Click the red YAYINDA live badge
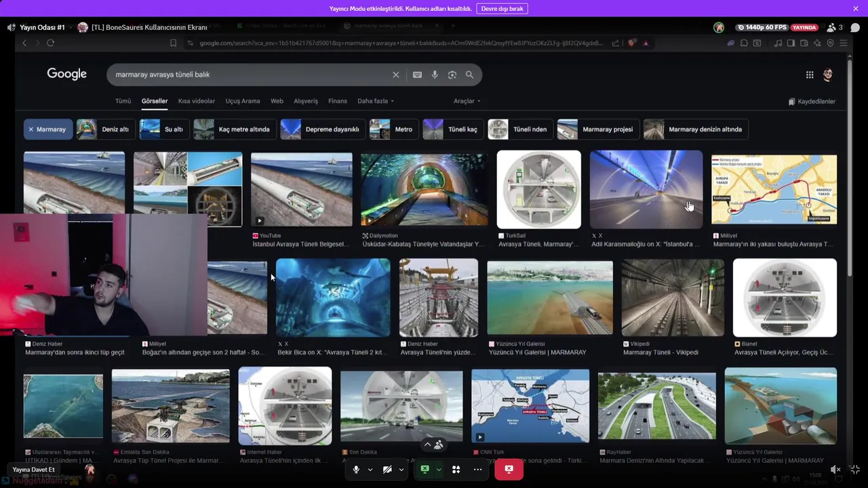This screenshot has height=488, width=868. click(805, 28)
